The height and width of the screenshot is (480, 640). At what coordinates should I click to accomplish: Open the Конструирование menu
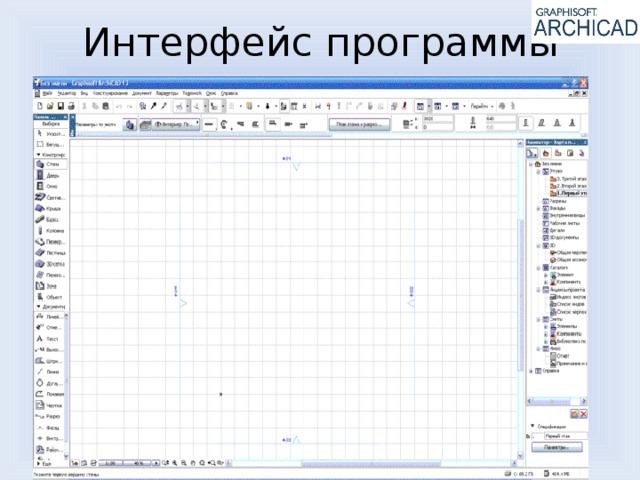pyautogui.click(x=110, y=93)
